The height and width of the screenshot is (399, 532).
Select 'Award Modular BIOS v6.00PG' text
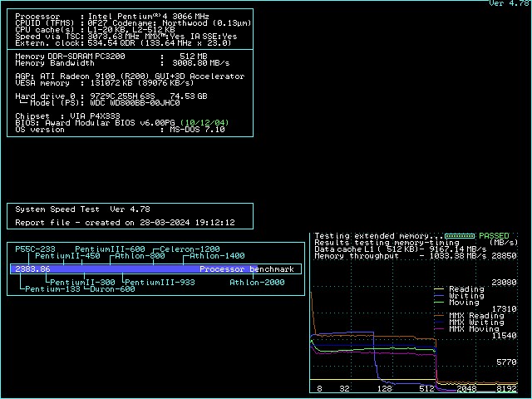tap(110, 123)
